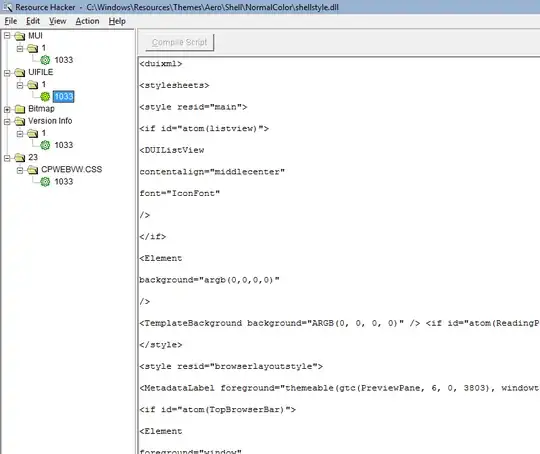Viewport: 540px width, 454px height.
Task: Click gear icon of selected UIFILE 1033
Action: point(45,97)
